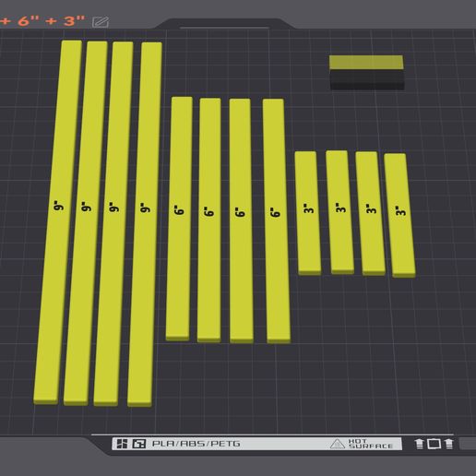Select the leftmost 3" bar object

(308, 213)
